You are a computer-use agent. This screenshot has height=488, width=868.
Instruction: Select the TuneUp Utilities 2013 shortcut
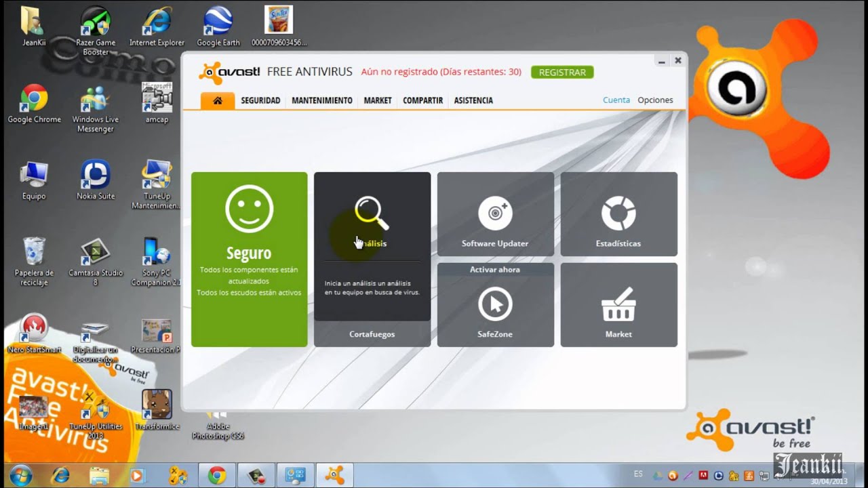coord(96,416)
